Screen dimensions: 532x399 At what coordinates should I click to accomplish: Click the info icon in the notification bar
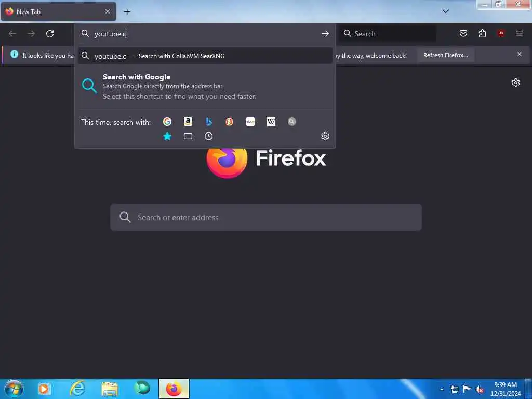[14, 54]
